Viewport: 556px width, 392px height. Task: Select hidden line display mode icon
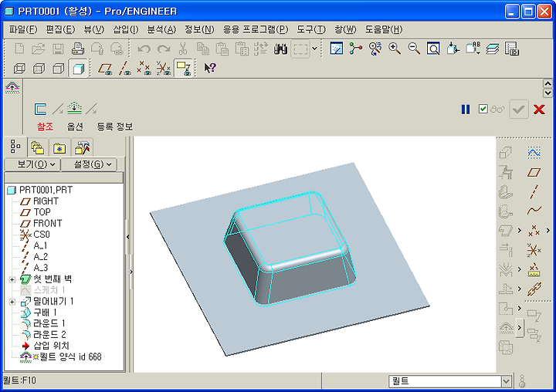[39, 68]
